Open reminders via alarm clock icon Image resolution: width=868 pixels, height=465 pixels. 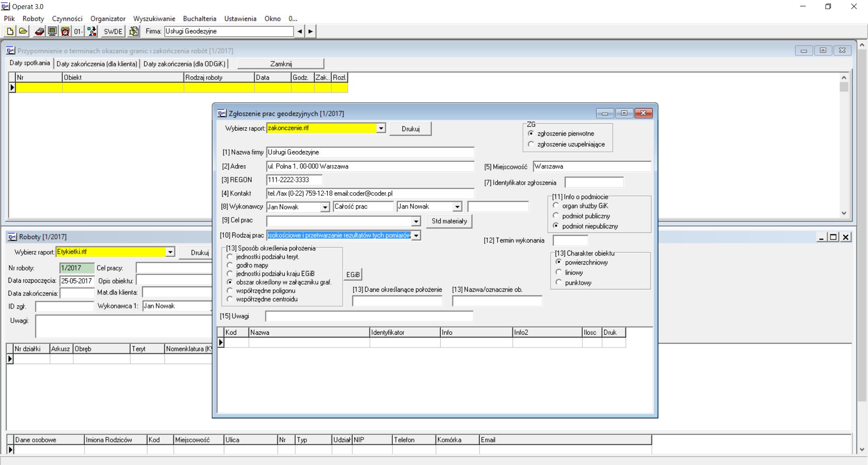(65, 31)
